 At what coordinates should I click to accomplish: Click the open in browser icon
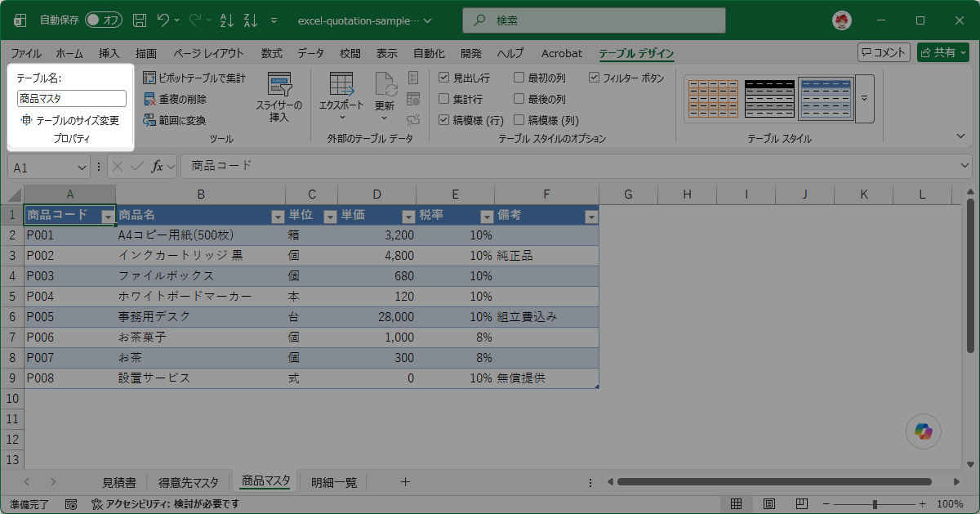[x=413, y=99]
